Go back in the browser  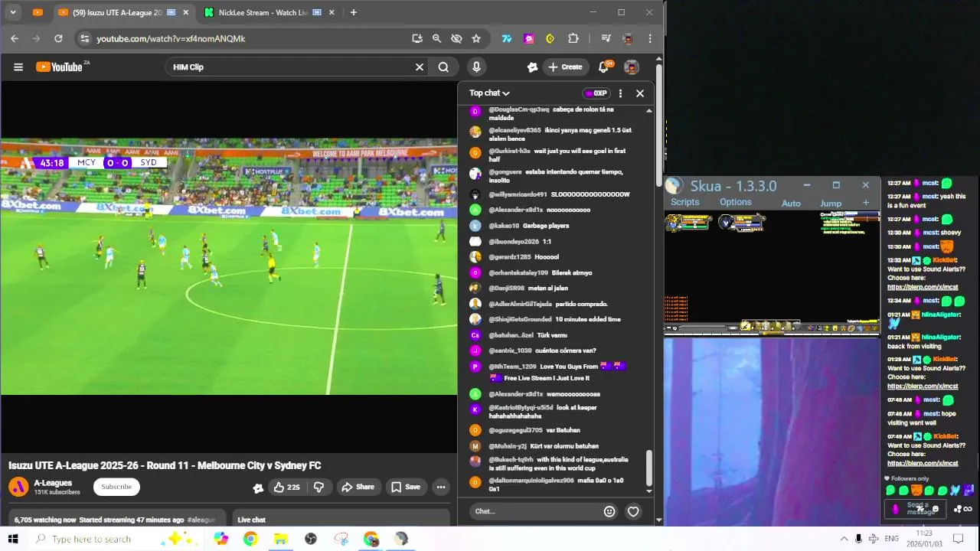pyautogui.click(x=15, y=38)
